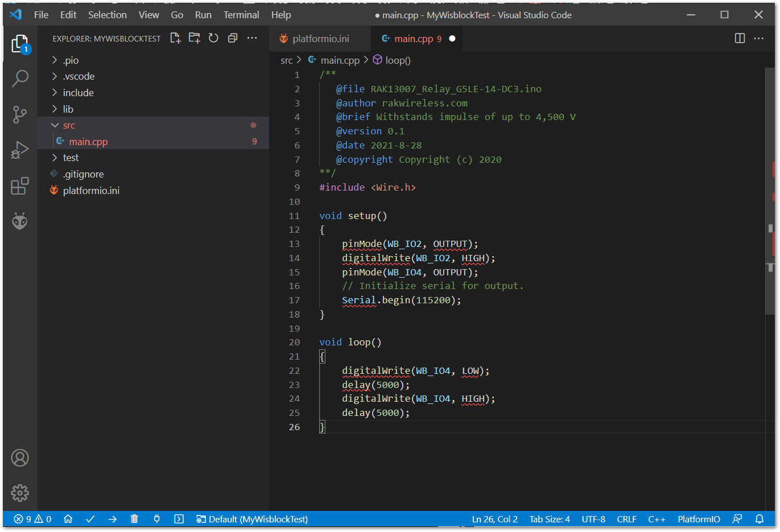The width and height of the screenshot is (780, 532).
Task: Click main.cpp breadcrumb in editor
Action: 340,60
